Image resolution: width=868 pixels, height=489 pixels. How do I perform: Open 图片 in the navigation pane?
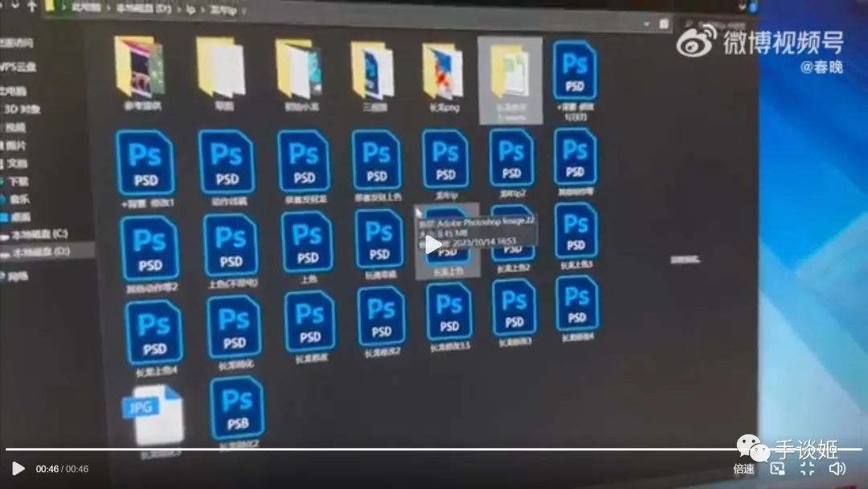point(15,146)
